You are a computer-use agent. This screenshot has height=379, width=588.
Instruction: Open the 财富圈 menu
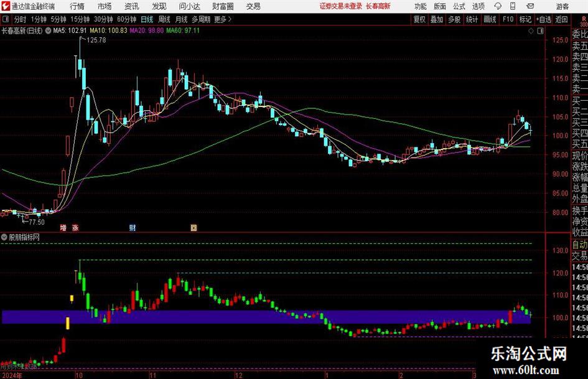click(x=223, y=6)
